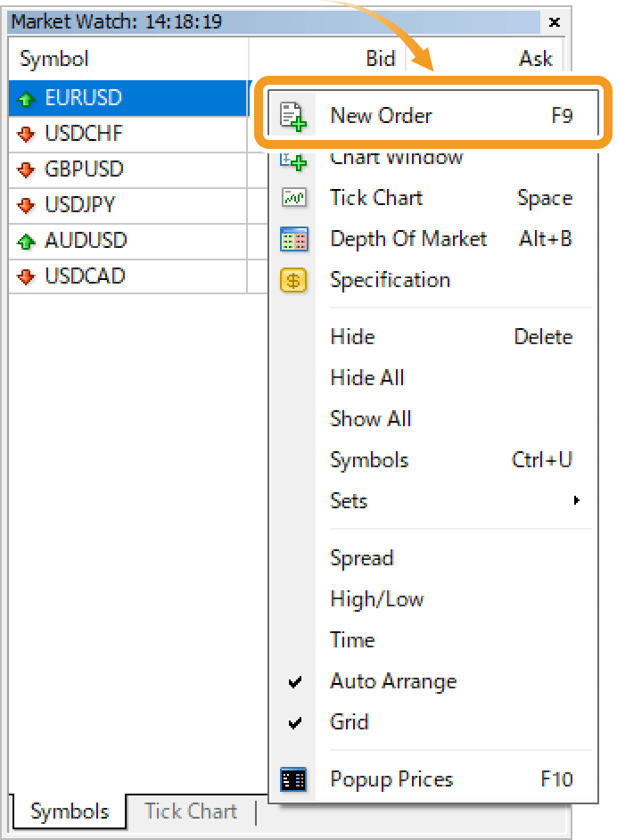
Task: Select the EURUSD symbol row
Action: (128, 98)
